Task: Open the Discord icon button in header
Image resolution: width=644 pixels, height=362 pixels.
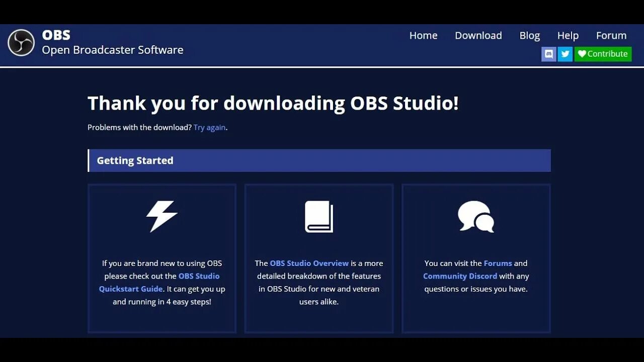Action: point(549,54)
